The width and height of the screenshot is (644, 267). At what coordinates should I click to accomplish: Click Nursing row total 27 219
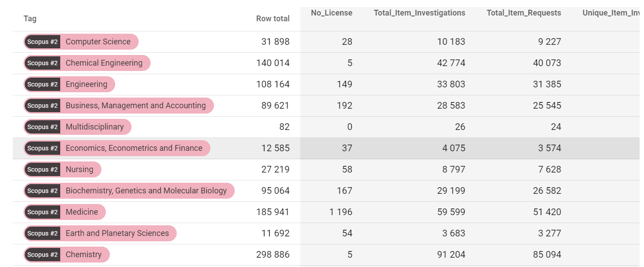pyautogui.click(x=275, y=169)
